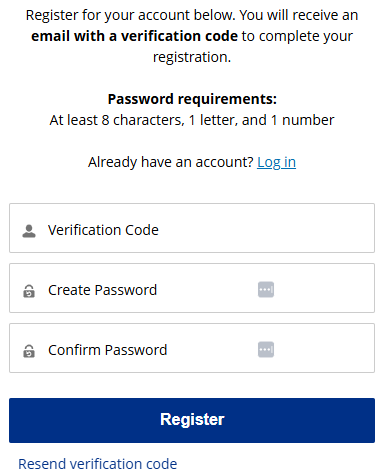Click Resend verification code link

click(x=98, y=464)
